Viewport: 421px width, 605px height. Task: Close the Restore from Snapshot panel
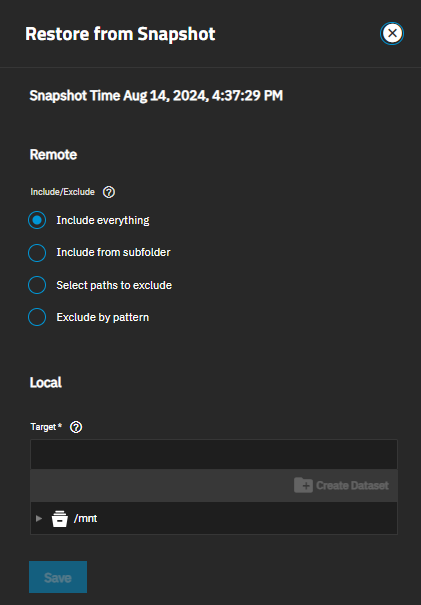[392, 34]
